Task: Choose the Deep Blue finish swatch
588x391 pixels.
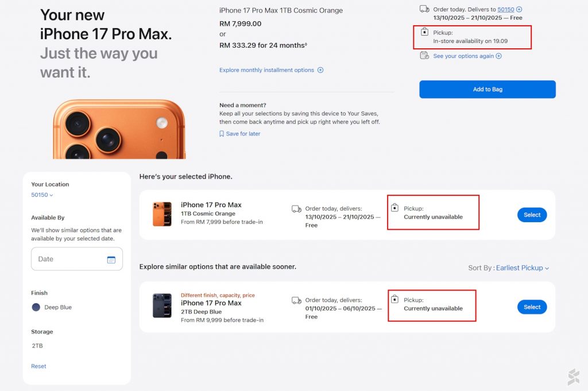Action: (36, 307)
